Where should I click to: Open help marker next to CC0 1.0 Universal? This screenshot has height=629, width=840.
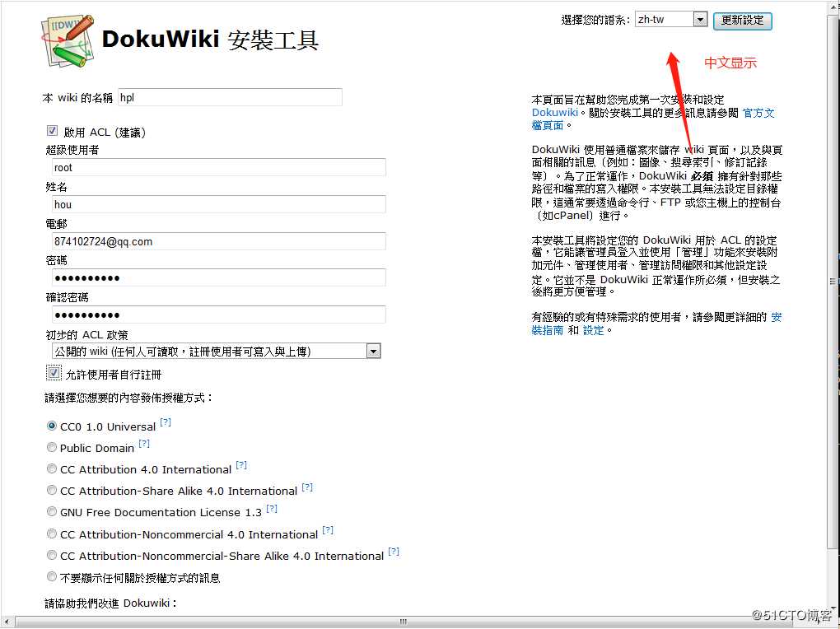(166, 422)
